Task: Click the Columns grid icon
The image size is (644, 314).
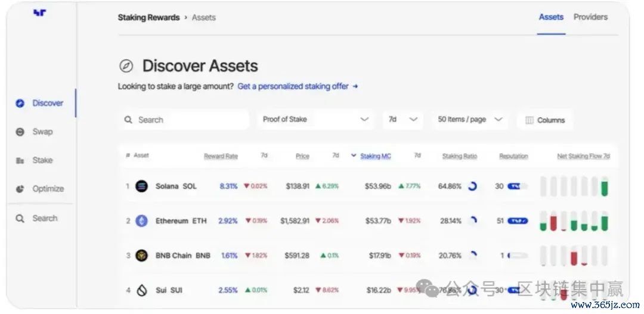Action: [530, 120]
